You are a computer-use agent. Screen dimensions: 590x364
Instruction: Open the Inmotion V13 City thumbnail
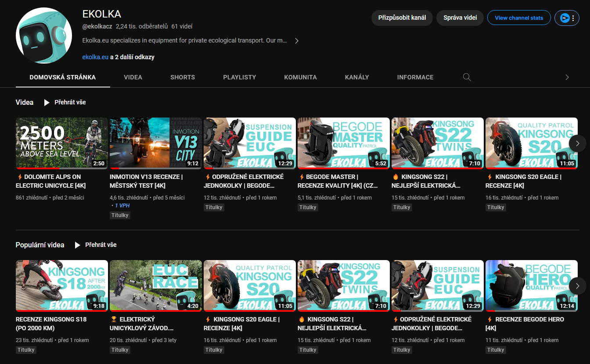click(156, 143)
